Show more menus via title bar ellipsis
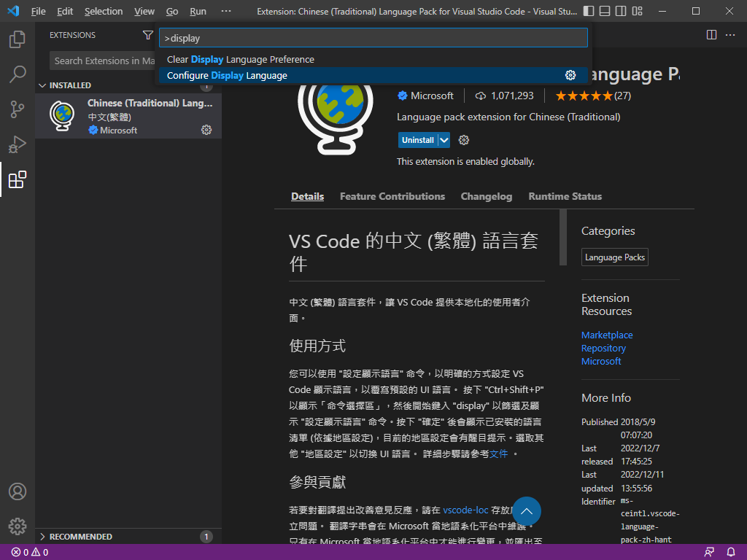The image size is (747, 560). point(226,12)
